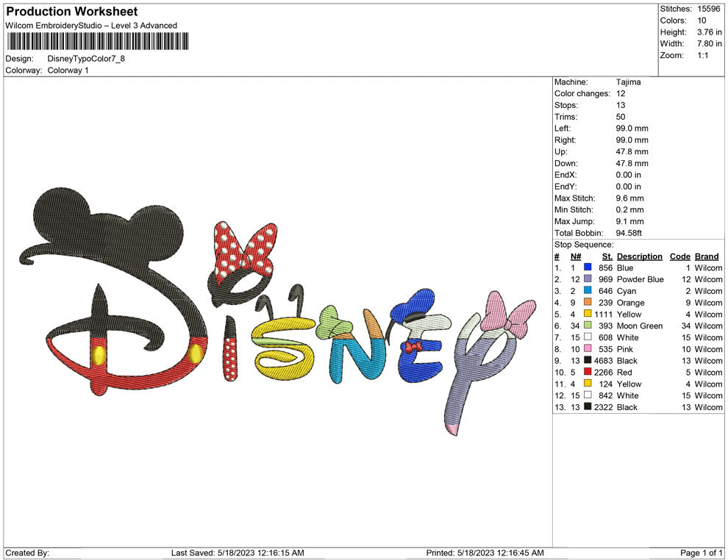
Task: Select the Width value "7.80 in"
Action: (709, 43)
